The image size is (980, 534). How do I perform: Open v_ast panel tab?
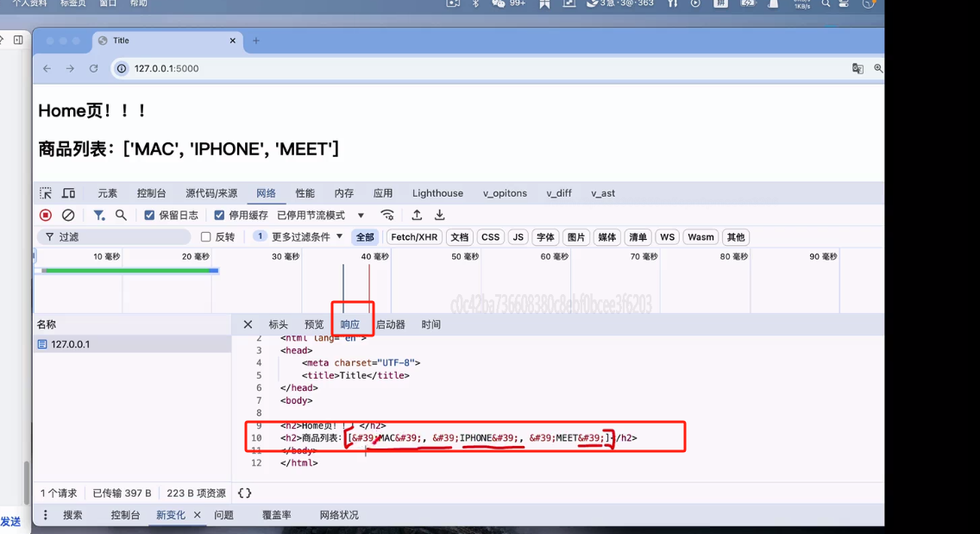tap(603, 193)
